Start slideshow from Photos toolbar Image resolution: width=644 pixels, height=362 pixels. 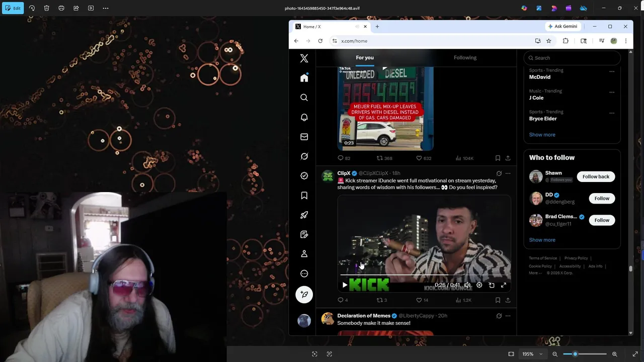coord(91,8)
